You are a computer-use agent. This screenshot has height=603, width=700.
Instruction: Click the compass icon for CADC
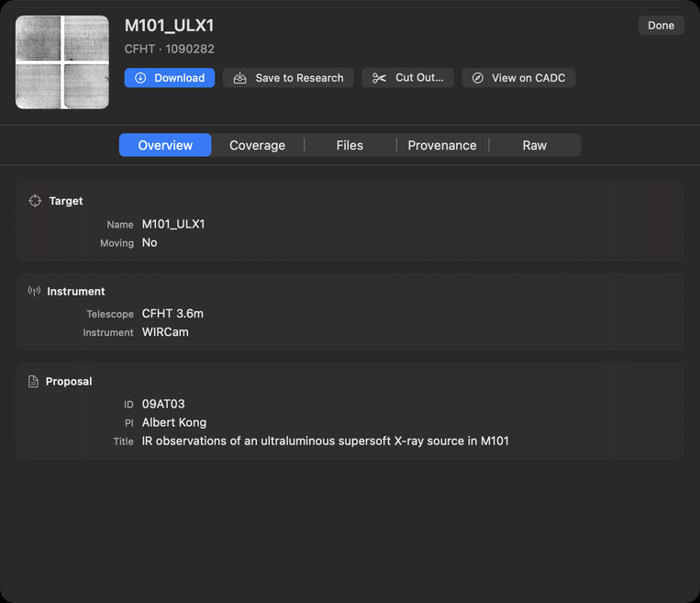pyautogui.click(x=478, y=78)
